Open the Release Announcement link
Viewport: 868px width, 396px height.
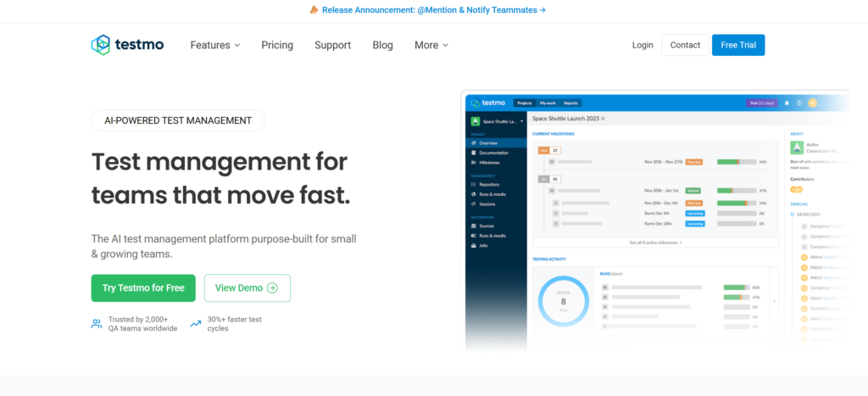point(434,10)
